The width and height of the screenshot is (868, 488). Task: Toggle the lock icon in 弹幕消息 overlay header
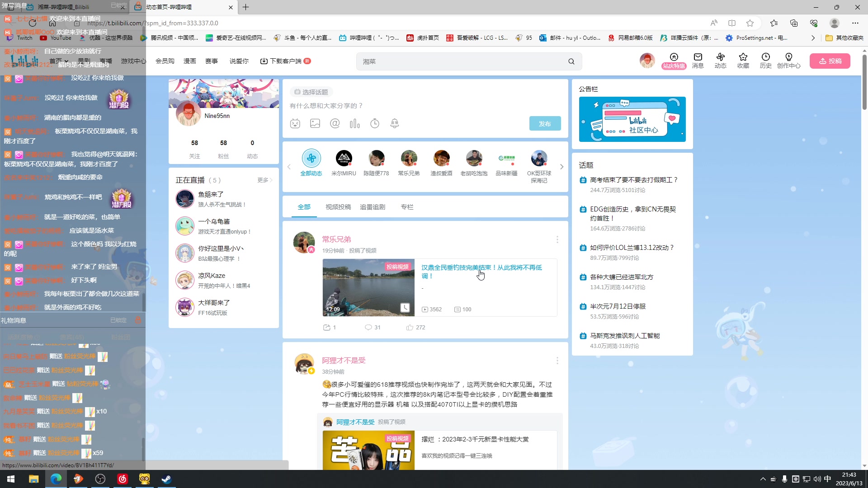click(x=138, y=6)
